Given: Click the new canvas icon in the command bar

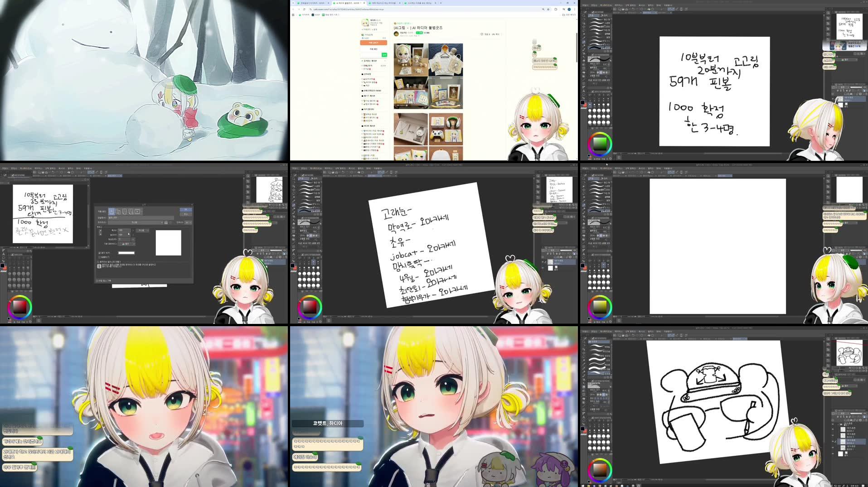Looking at the screenshot, I should pyautogui.click(x=615, y=9).
